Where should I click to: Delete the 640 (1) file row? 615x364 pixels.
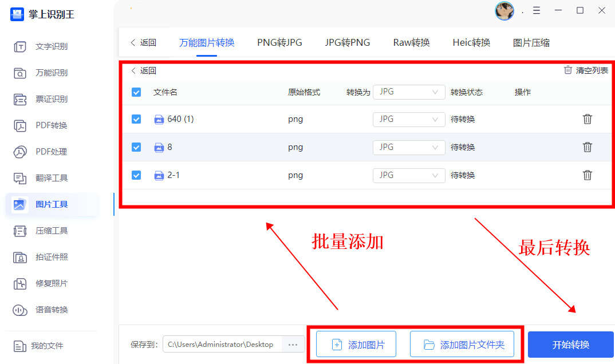point(587,119)
